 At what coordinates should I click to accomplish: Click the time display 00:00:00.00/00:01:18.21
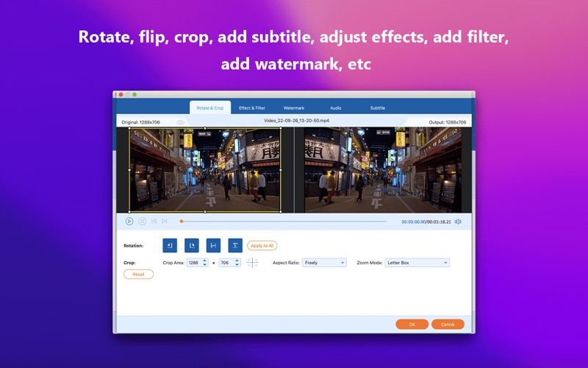(426, 222)
